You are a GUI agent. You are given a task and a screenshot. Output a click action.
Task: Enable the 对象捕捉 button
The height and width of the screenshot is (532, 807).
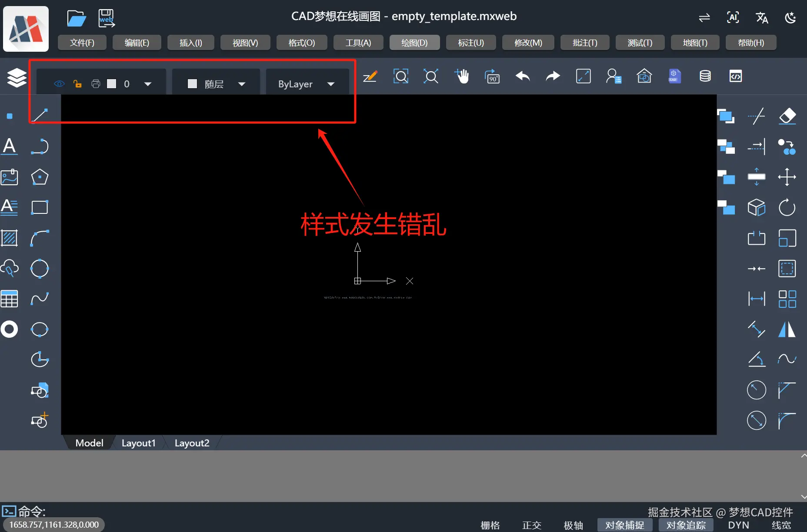(x=625, y=525)
